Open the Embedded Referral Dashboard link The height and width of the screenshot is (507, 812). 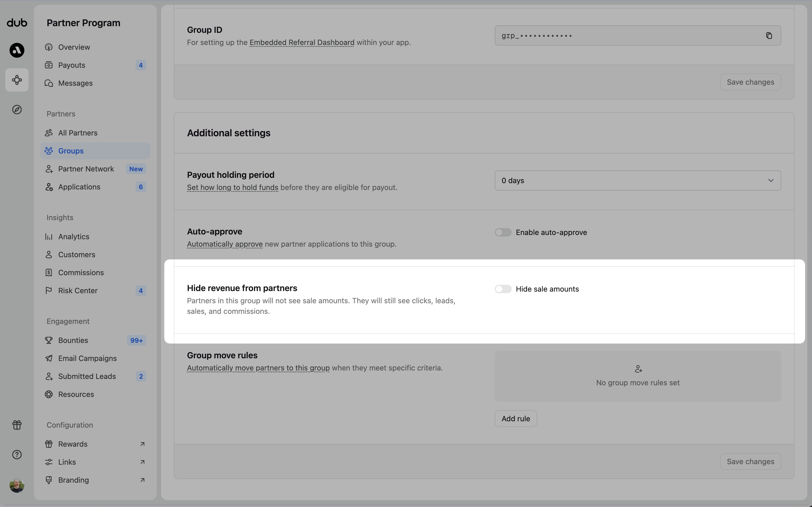[x=302, y=43]
